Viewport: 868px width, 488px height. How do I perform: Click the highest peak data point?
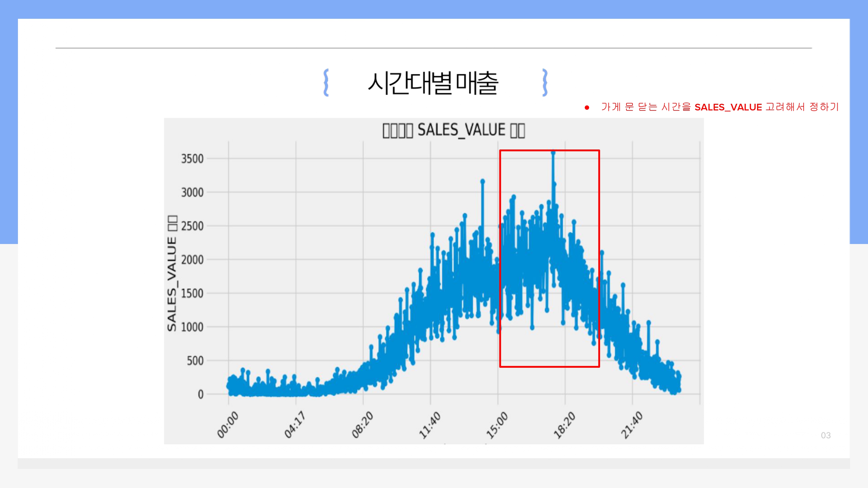(553, 153)
